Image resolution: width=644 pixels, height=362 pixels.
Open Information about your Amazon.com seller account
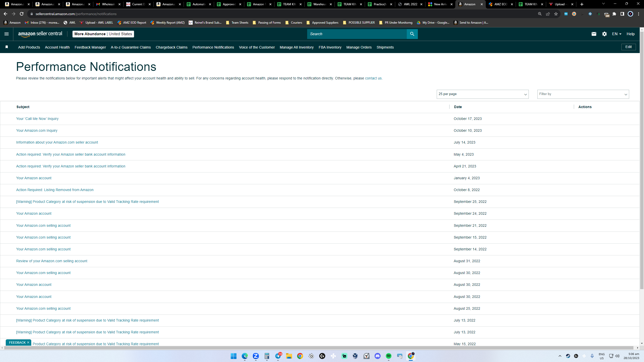point(57,142)
